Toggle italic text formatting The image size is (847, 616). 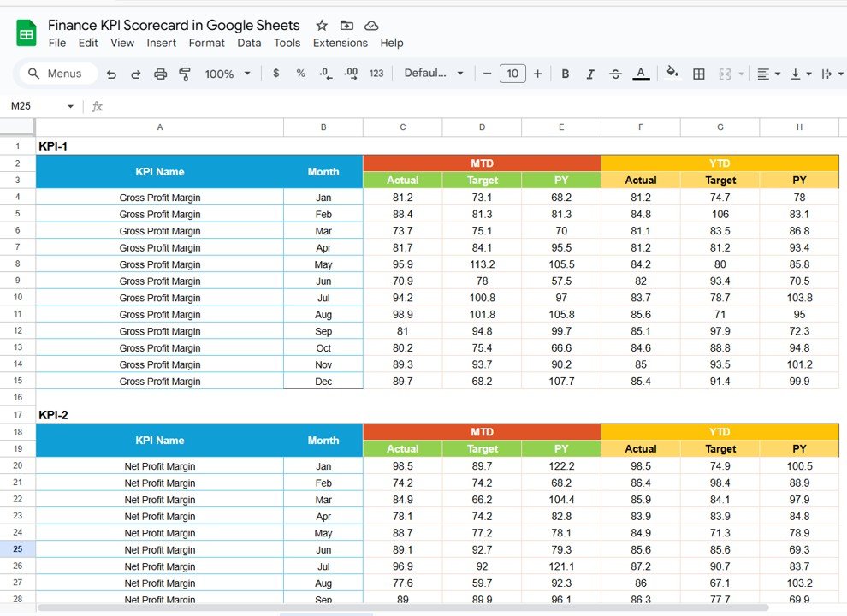[590, 74]
